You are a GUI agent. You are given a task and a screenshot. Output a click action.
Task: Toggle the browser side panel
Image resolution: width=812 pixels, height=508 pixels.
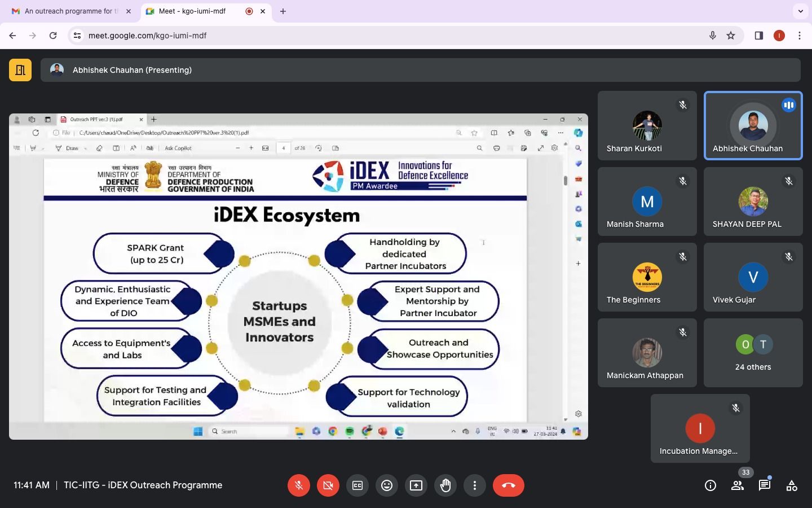point(759,36)
